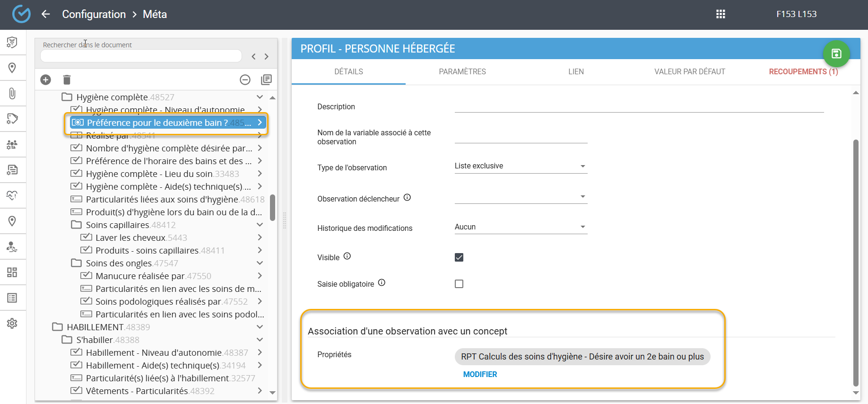
Task: Open the RECOUPEMENTS (1) tab
Action: [x=803, y=72]
